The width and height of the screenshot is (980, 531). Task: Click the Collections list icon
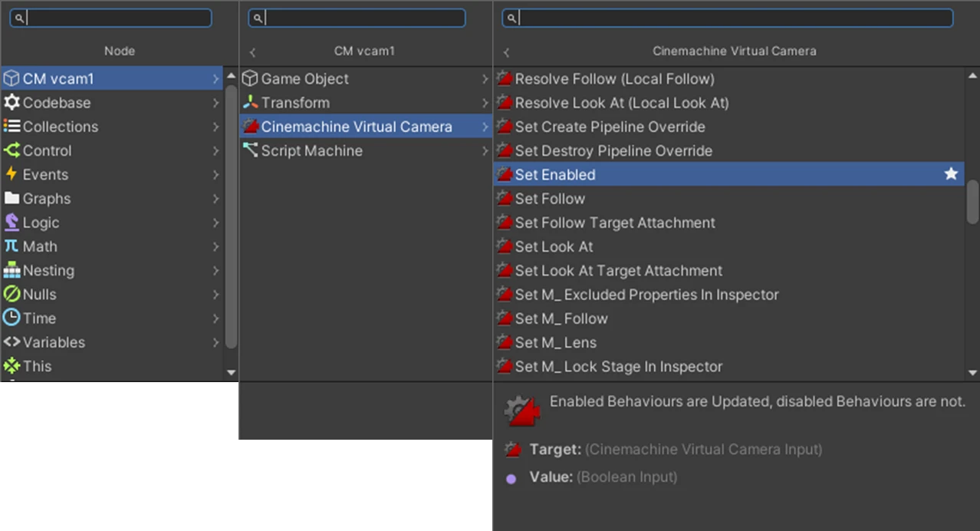tap(12, 126)
